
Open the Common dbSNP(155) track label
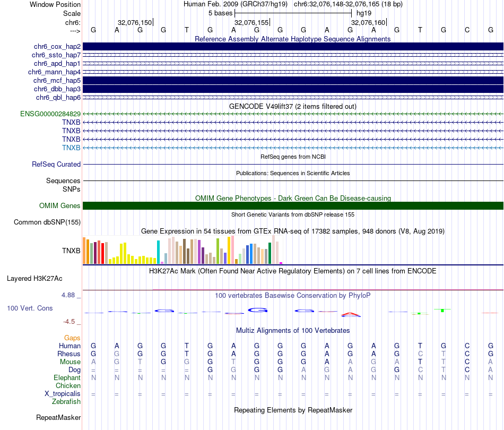coord(47,222)
